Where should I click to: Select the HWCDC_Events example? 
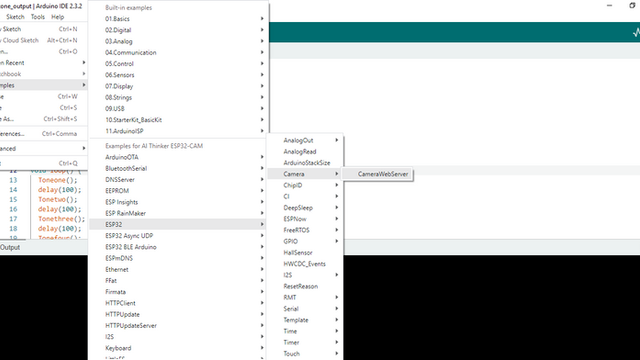[x=305, y=264]
